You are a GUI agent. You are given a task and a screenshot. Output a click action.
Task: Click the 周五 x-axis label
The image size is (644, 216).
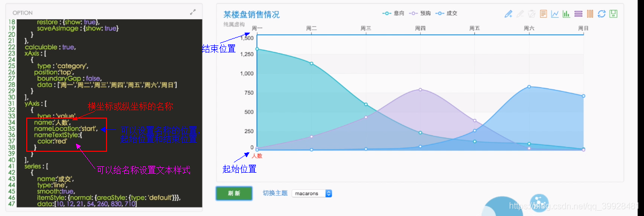coord(475,27)
